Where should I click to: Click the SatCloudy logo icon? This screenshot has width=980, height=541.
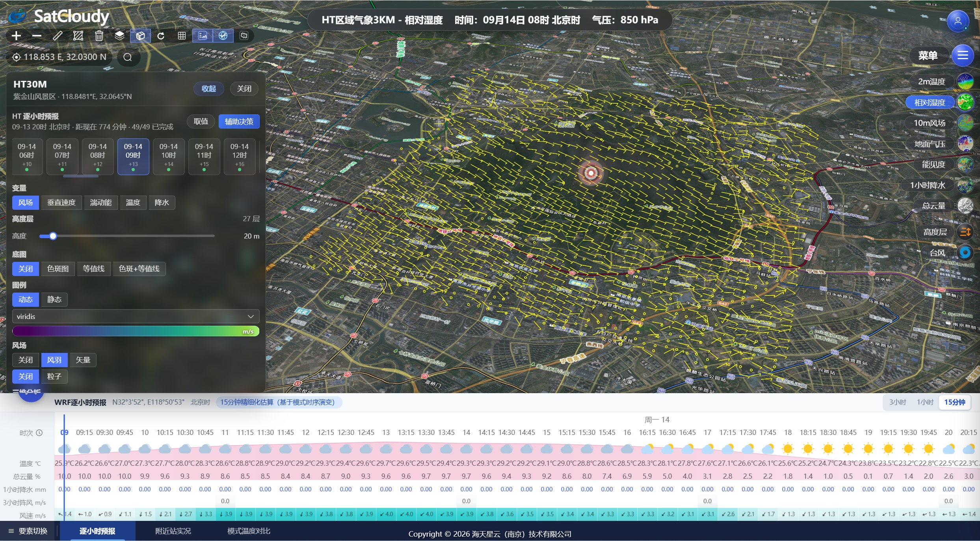pos(18,17)
